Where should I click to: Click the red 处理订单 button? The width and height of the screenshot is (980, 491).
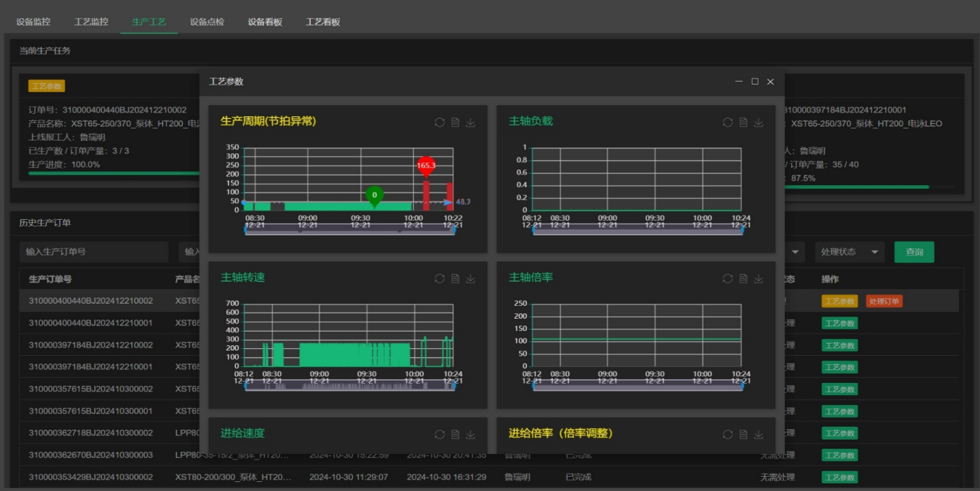pos(884,301)
